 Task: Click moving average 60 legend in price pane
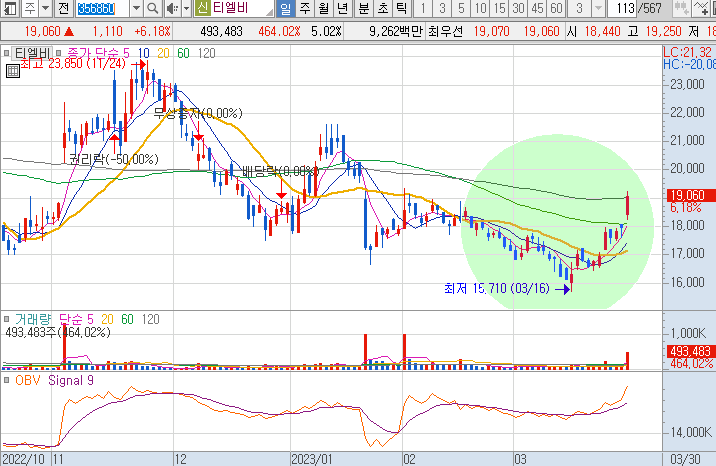pos(183,53)
